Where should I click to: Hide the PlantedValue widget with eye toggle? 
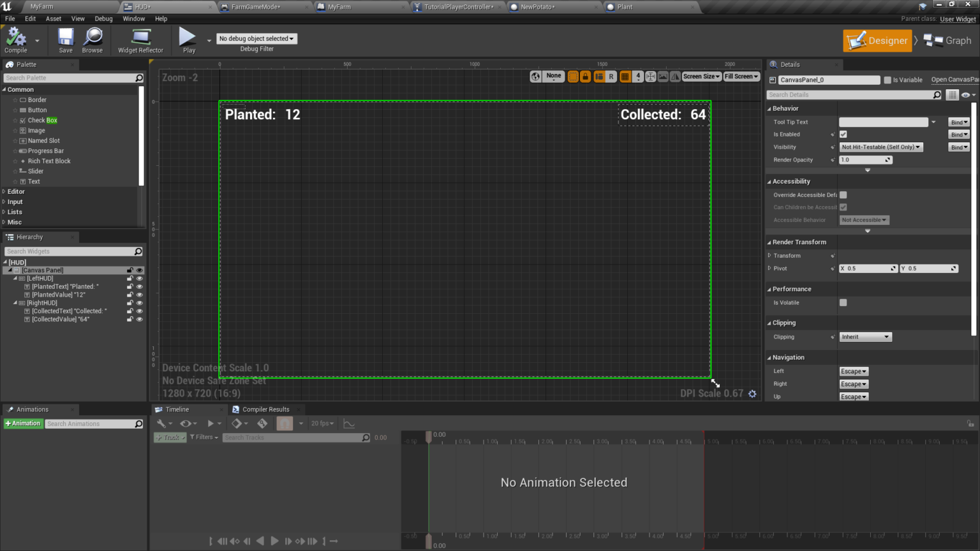140,294
